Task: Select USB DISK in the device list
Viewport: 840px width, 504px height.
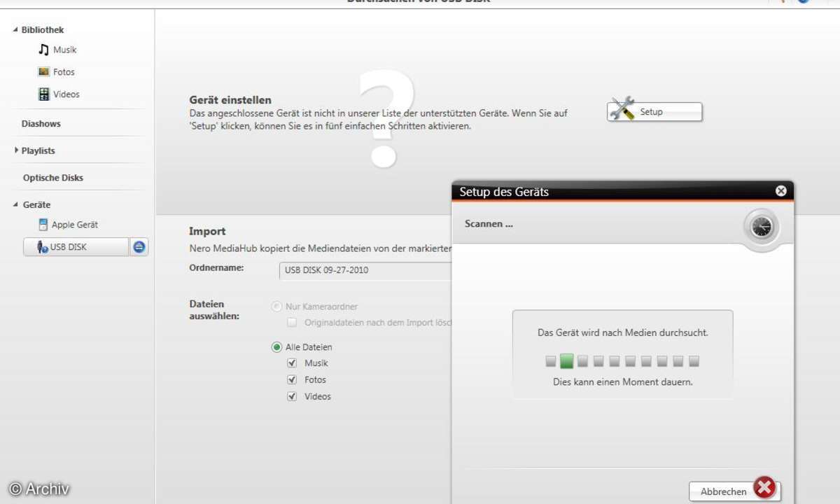Action: tap(76, 246)
